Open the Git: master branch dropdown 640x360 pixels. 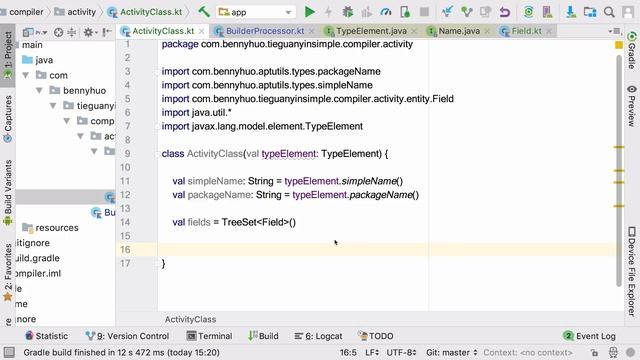pyautogui.click(x=451, y=352)
